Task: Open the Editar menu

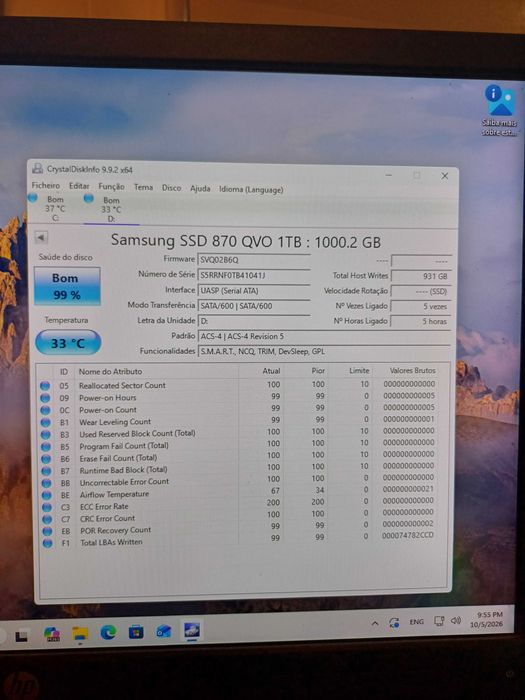Action: [x=79, y=186]
